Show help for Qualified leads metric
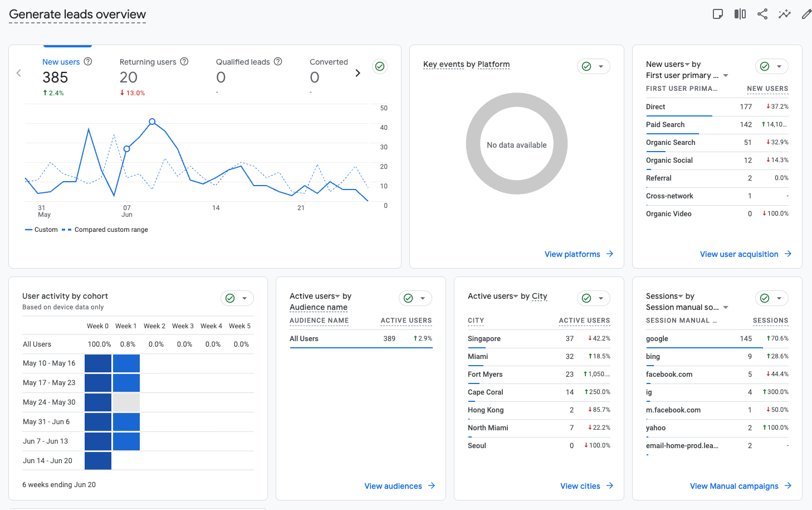Screen dimensions: 812x510 click(x=278, y=61)
